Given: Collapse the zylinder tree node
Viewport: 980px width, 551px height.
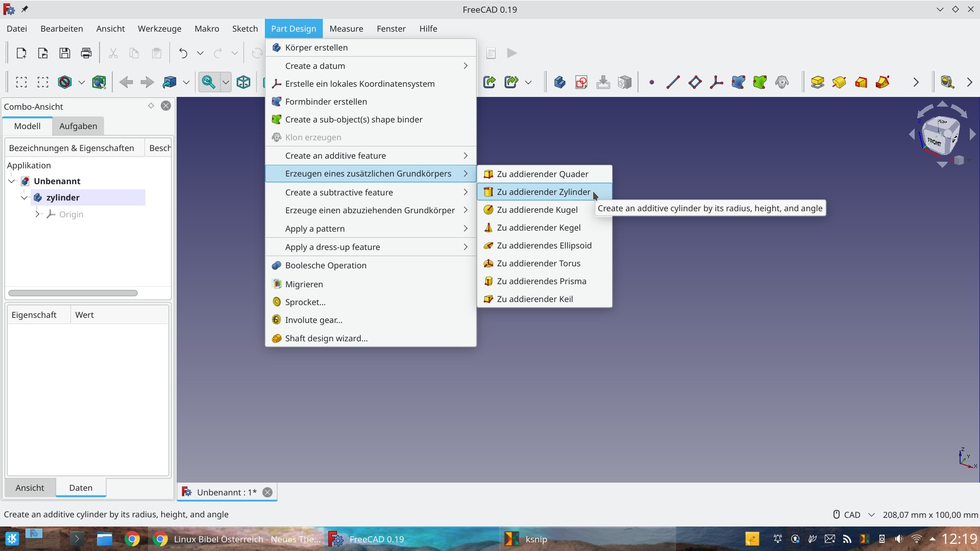Looking at the screenshot, I should point(23,198).
